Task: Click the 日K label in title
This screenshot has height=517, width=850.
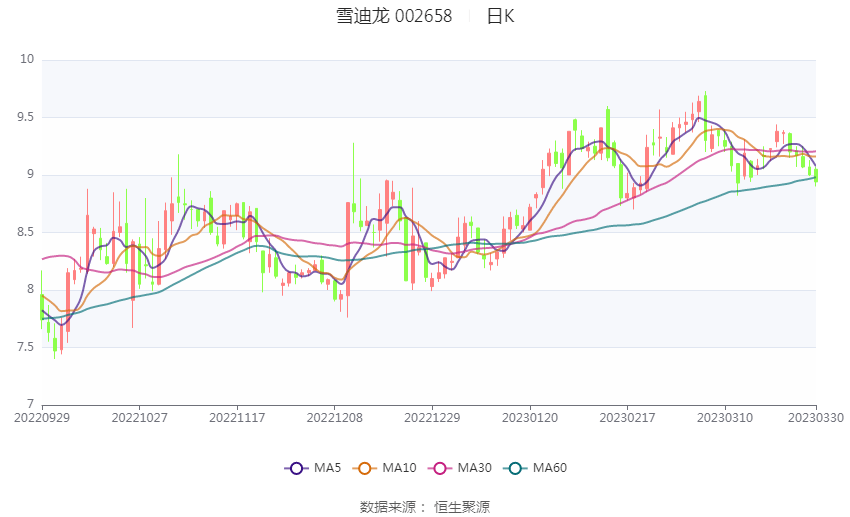Action: click(500, 16)
